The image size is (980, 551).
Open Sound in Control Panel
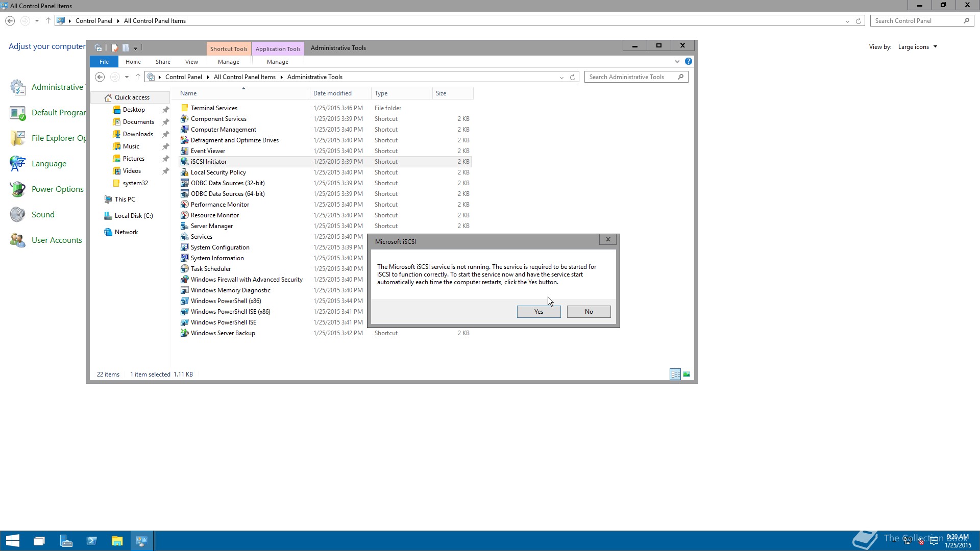click(43, 215)
